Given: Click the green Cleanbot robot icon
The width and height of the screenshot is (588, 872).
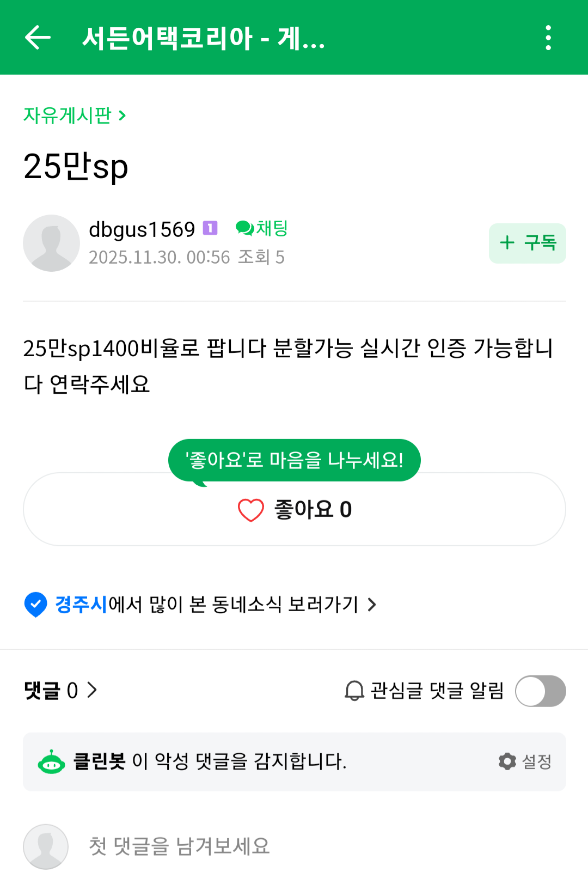Looking at the screenshot, I should (51, 761).
